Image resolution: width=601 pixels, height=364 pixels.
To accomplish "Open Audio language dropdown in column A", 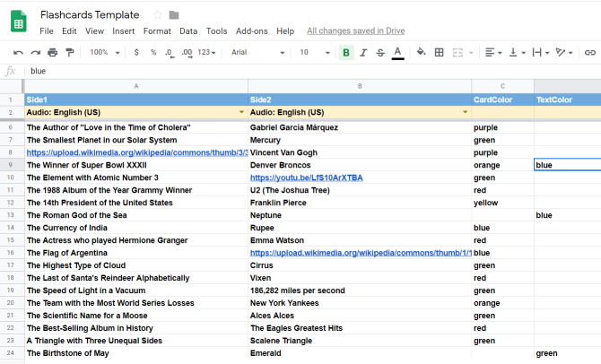I will (241, 112).
